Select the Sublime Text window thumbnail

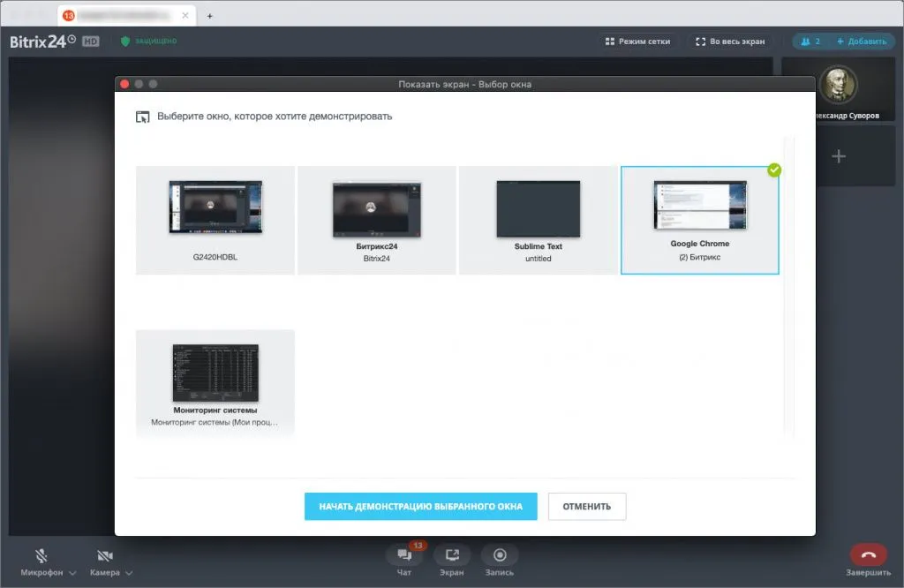click(x=538, y=220)
